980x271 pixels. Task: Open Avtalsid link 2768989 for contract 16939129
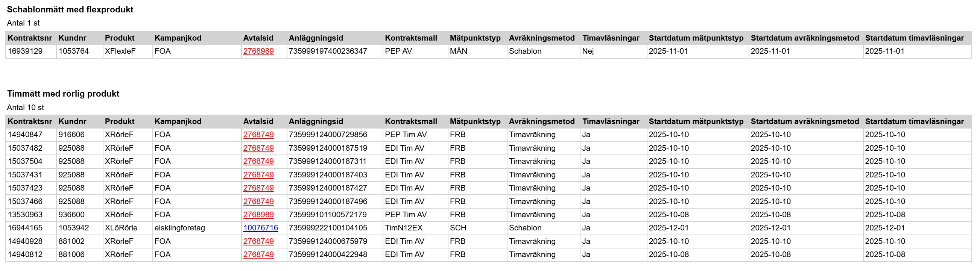pos(258,51)
